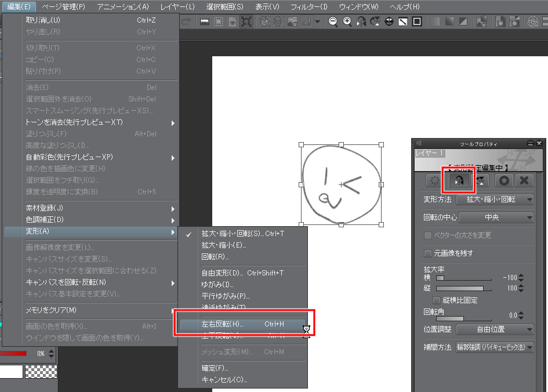Enable the 元画像を残す checkbox
This screenshot has width=548, height=392.
point(428,253)
